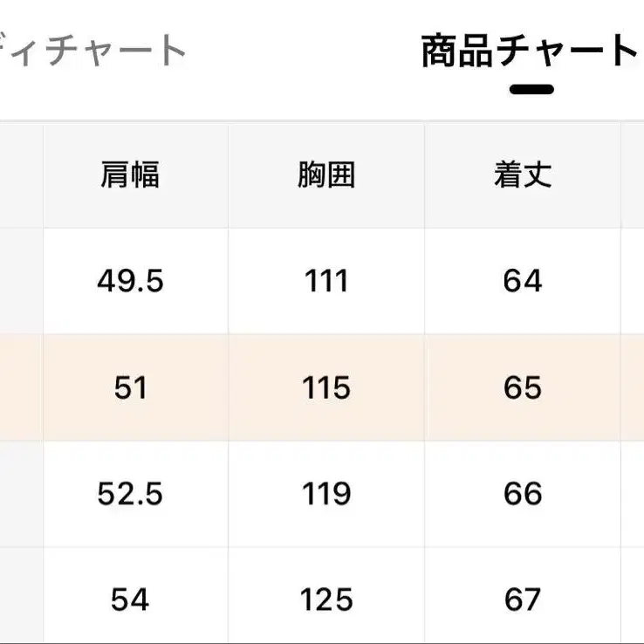644x644 pixels.
Task: Select the 49.5 shoulder width cell
Action: [130, 281]
